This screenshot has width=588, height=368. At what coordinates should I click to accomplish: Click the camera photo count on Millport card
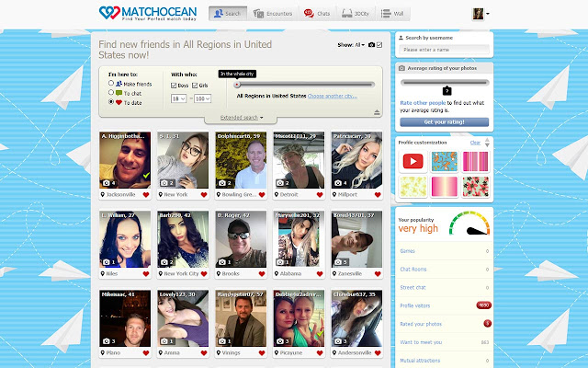341,183
